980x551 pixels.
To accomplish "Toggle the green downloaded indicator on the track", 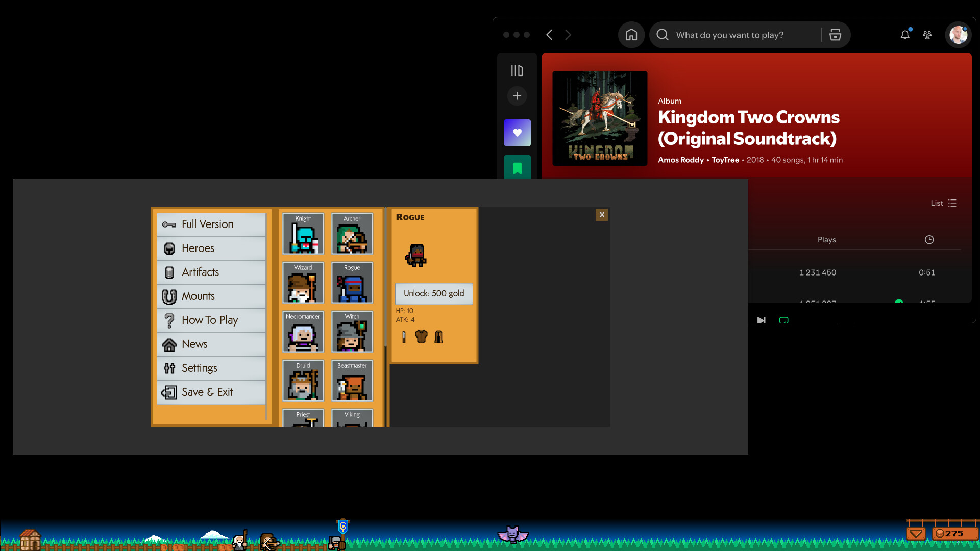I will point(899,303).
